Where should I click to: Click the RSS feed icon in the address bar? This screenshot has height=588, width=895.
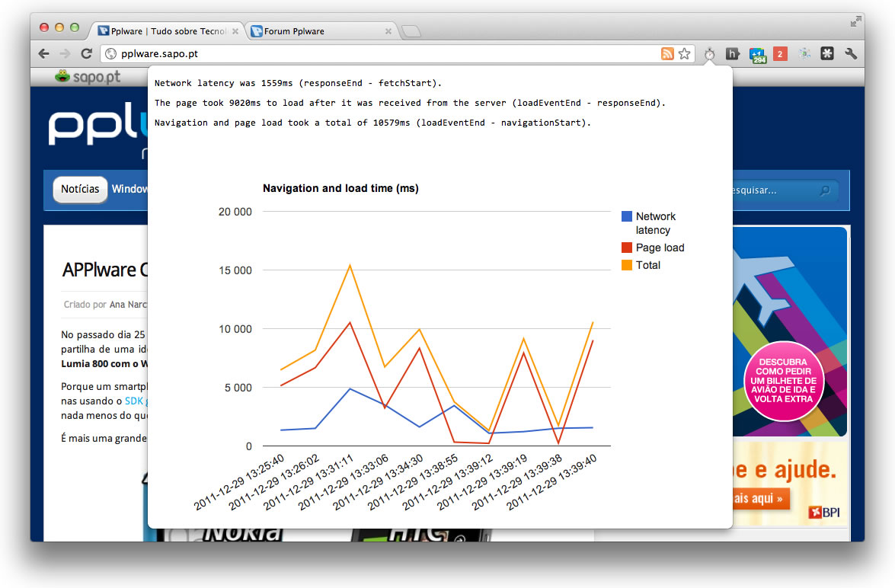pos(667,53)
